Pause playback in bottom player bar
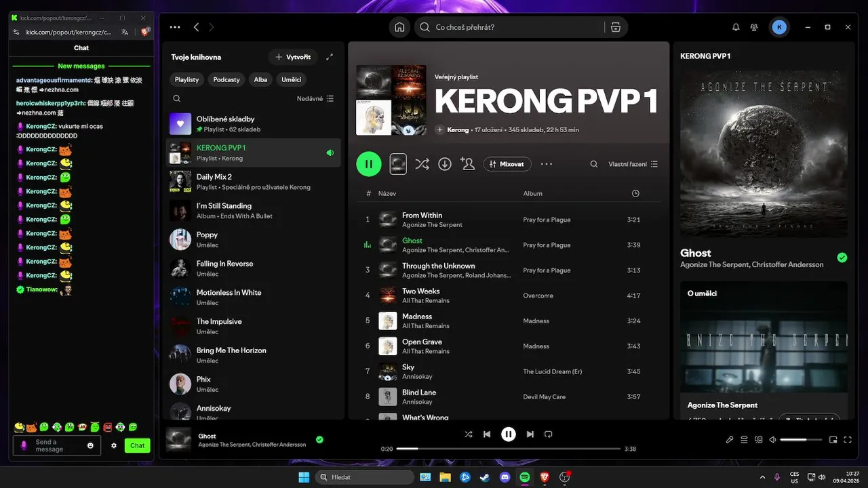 pyautogui.click(x=509, y=434)
